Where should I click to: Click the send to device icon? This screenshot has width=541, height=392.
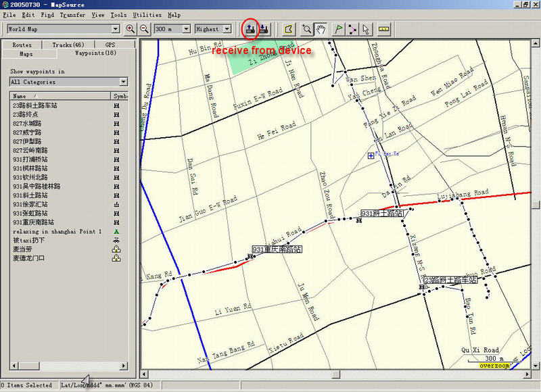[x=264, y=29]
